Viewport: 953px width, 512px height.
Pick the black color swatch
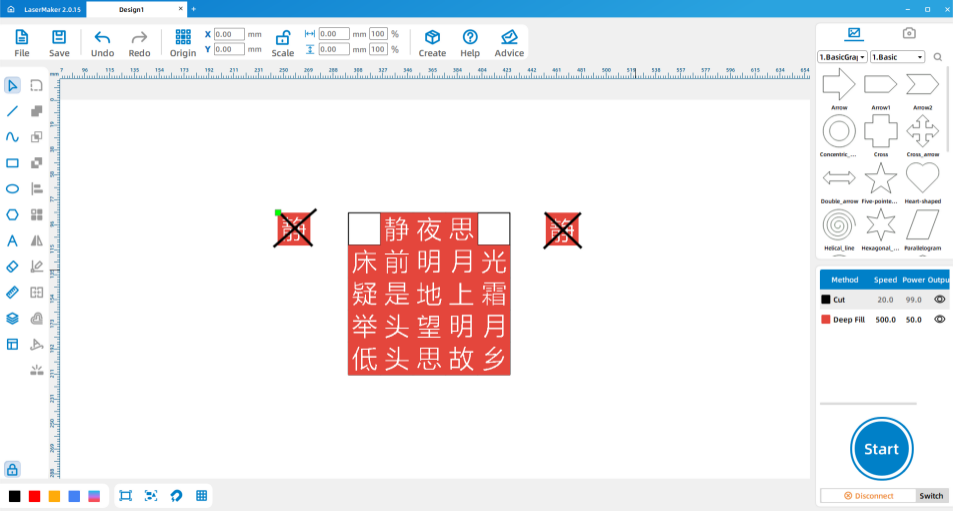pos(15,496)
